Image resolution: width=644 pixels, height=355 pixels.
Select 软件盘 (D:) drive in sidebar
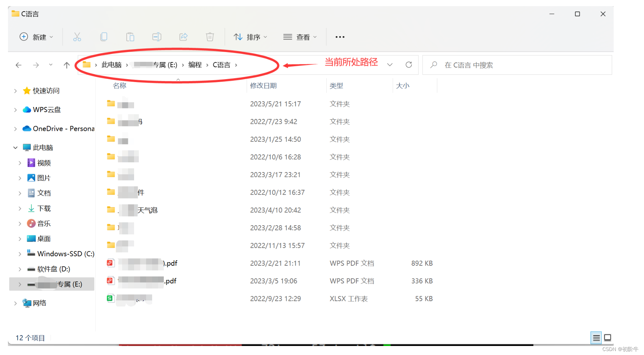[49, 269]
